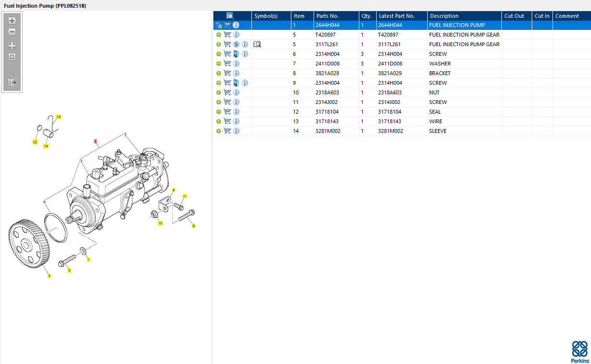This screenshot has height=364, width=591.
Task: Select the SLEEVE description cell
Action: (465, 131)
